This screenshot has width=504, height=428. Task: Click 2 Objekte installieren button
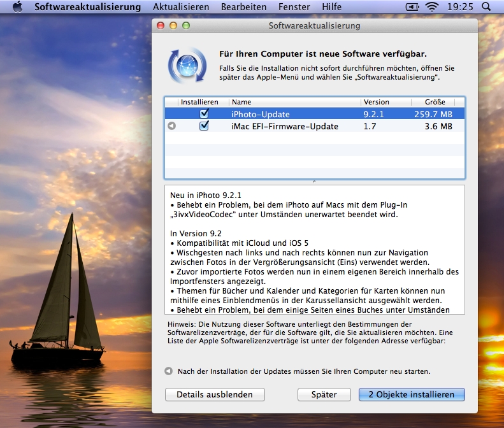pos(412,394)
